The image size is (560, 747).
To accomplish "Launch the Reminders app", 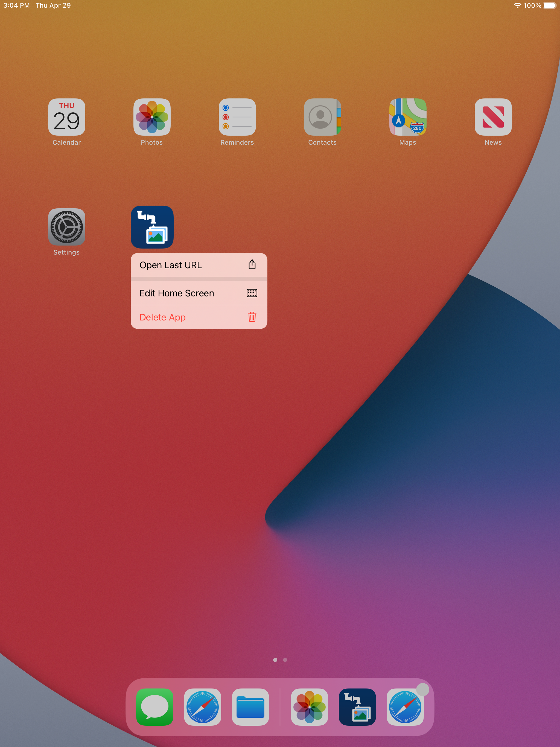I will point(237,117).
